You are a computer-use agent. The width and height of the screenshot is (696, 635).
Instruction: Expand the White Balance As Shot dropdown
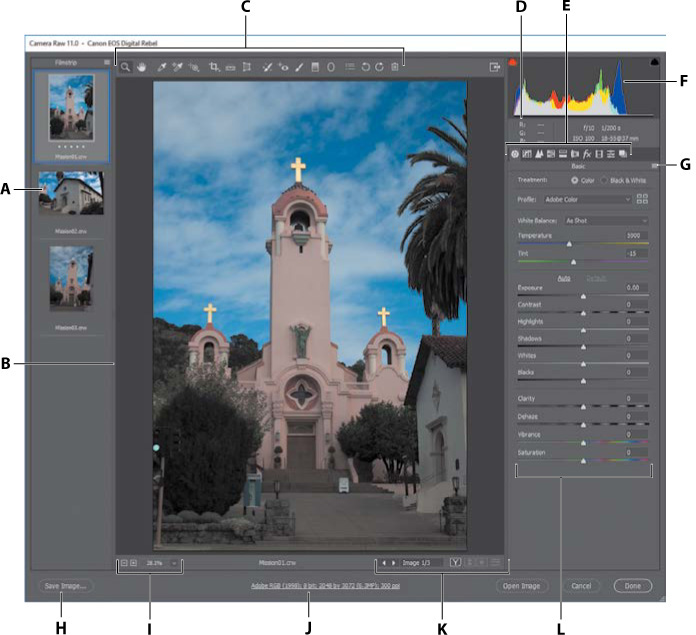pos(606,220)
